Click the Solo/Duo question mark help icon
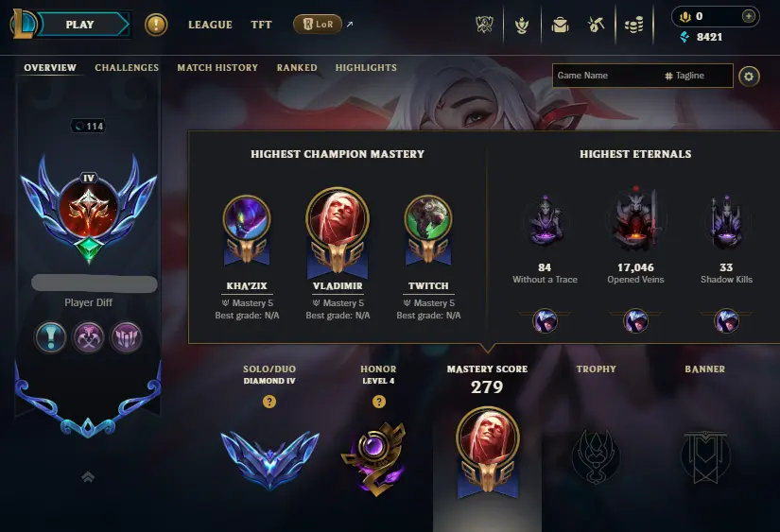 pos(269,402)
